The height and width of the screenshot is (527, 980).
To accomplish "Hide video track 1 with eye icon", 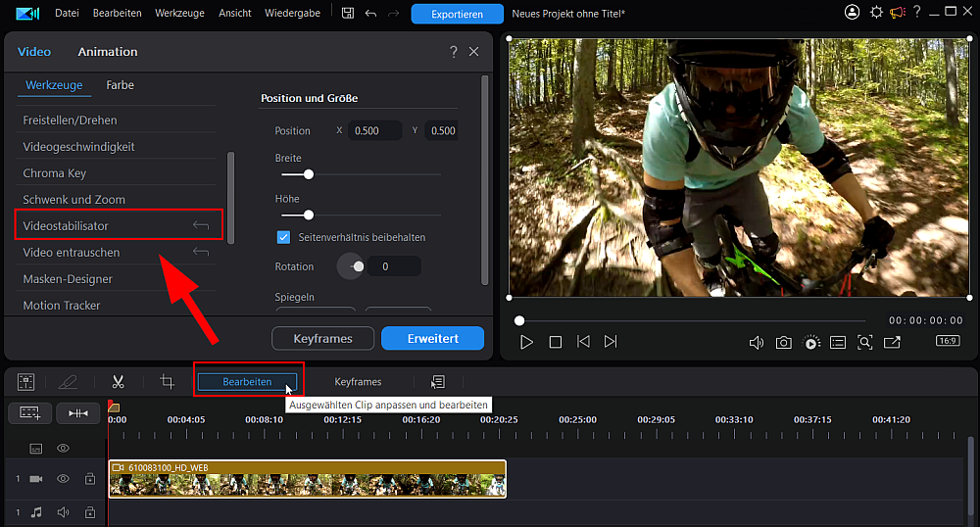I will [63, 479].
